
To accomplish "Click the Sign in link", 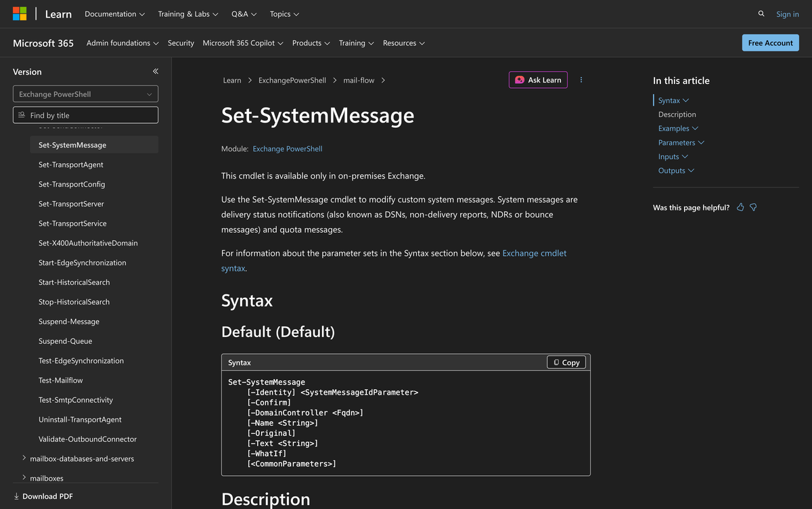I will tap(788, 14).
